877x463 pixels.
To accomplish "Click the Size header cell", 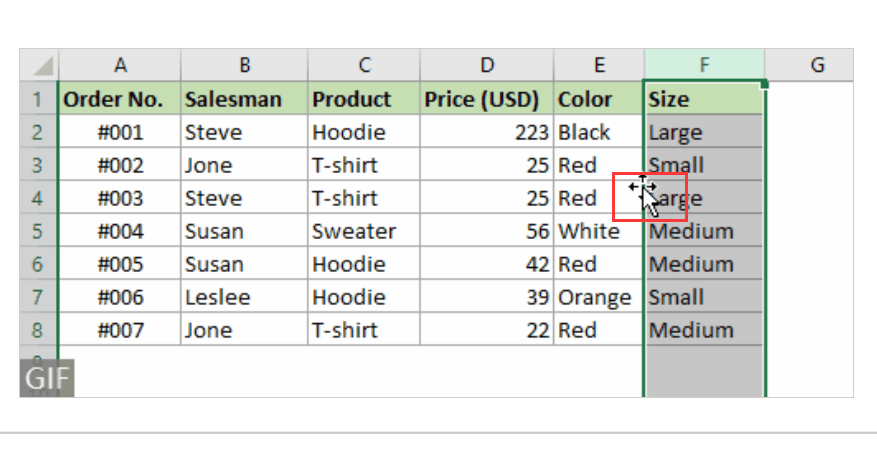I will (x=704, y=99).
